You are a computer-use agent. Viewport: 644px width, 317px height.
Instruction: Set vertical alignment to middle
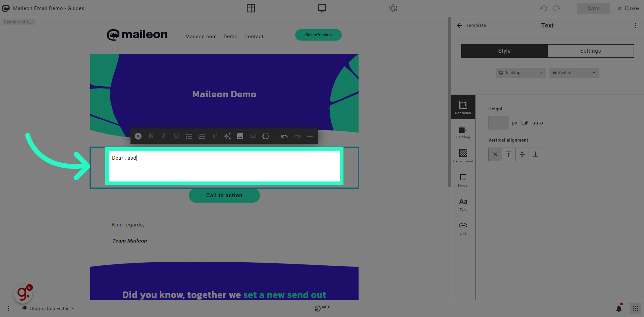pyautogui.click(x=522, y=154)
